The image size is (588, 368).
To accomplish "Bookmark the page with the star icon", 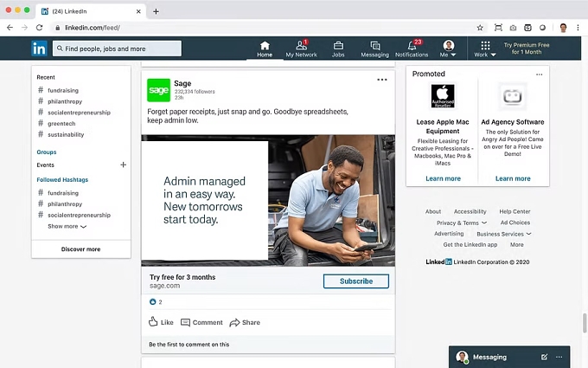I will 480,28.
